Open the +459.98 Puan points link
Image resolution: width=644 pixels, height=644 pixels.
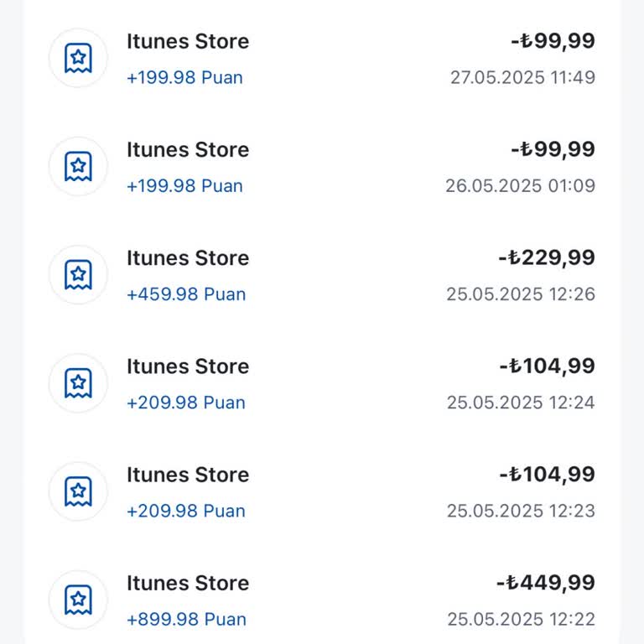[x=186, y=294]
